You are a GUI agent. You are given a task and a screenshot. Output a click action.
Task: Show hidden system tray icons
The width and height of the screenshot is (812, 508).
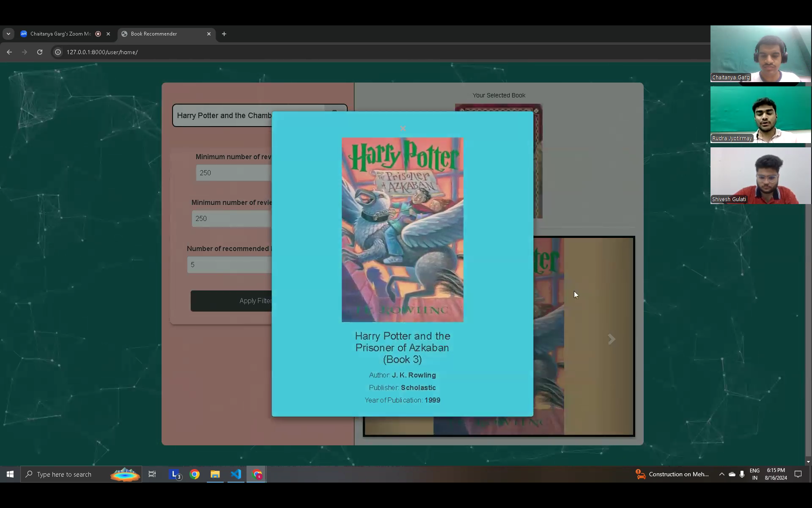click(721, 474)
